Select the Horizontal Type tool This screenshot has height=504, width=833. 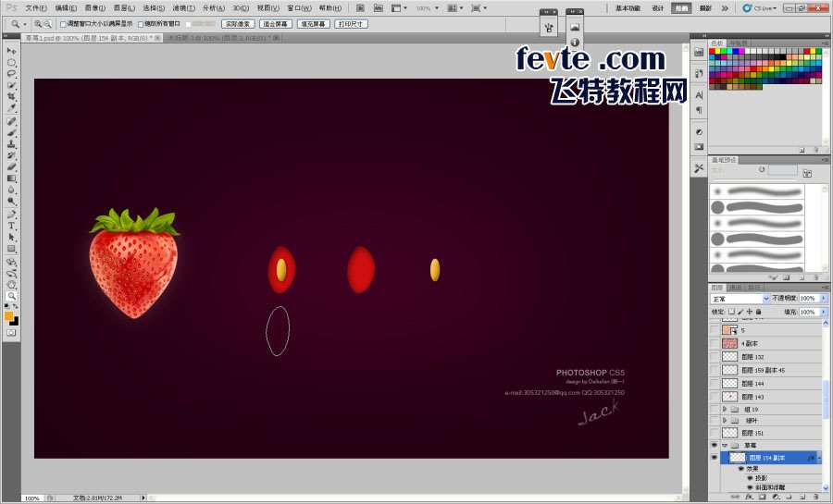[11, 226]
